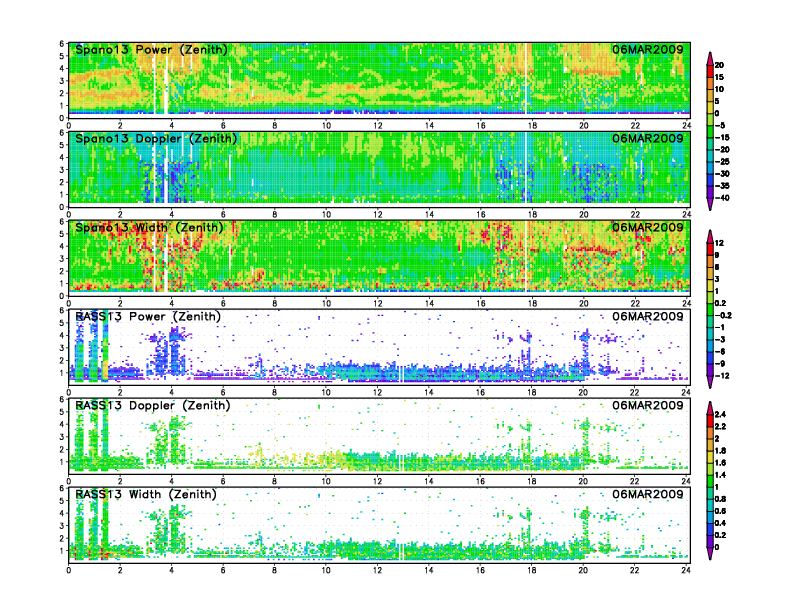Pick the red segment of the top colorbar
This screenshot has height=612, width=792.
(x=710, y=71)
